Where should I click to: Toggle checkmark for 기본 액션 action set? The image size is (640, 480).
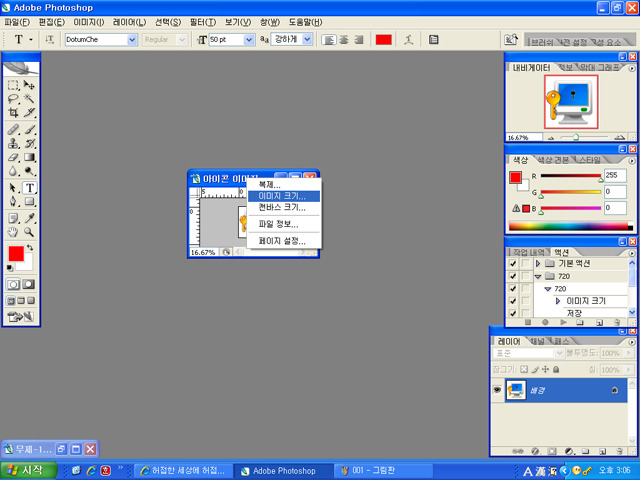point(513,264)
